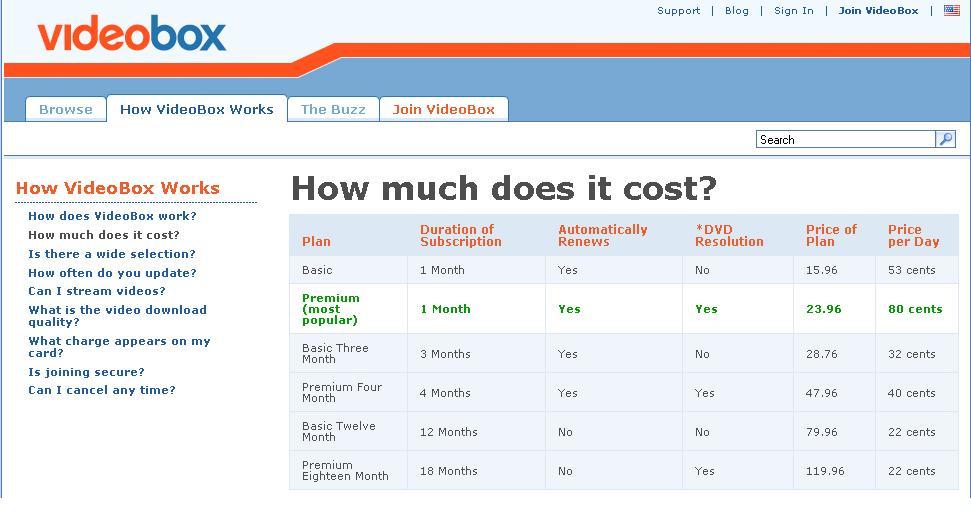Click the 119.96 price value
This screenshot has height=519, width=971.
(x=825, y=471)
